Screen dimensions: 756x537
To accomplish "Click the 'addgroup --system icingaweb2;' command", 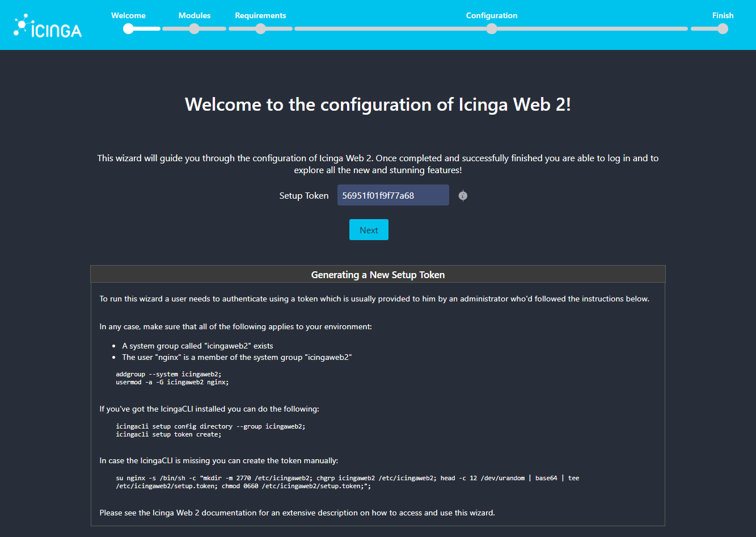I will [x=169, y=374].
